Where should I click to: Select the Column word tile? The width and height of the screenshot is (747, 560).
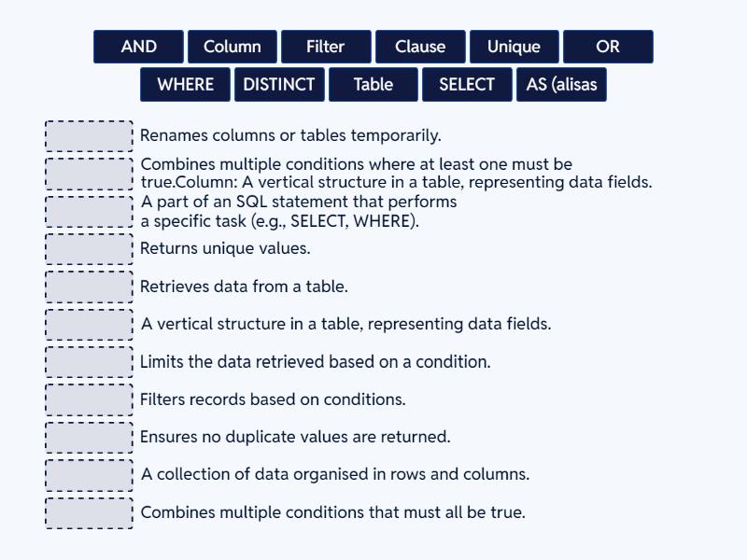233,47
